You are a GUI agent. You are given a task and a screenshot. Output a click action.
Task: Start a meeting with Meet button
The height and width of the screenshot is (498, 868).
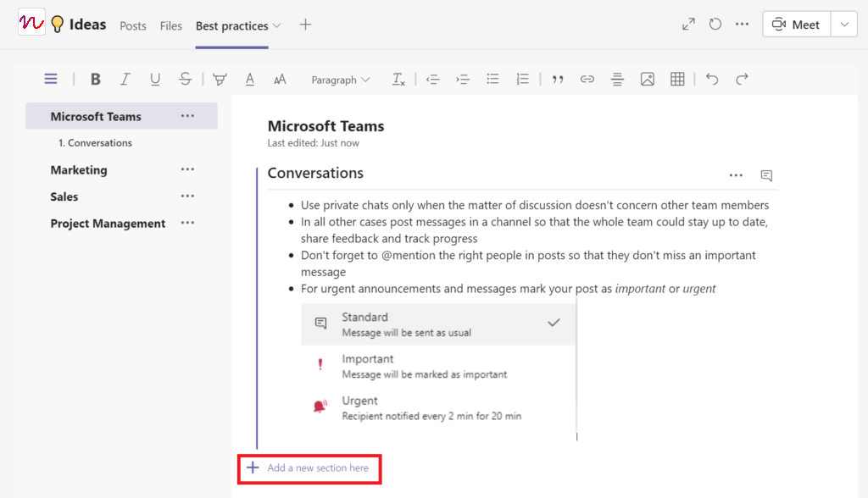coord(796,25)
